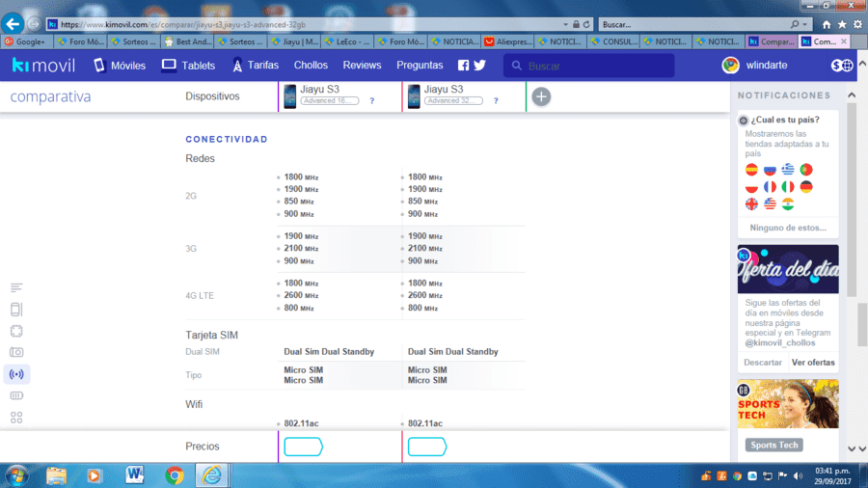Dismiss the offer with Descartar
Screen dimensions: 868x488
click(x=763, y=363)
